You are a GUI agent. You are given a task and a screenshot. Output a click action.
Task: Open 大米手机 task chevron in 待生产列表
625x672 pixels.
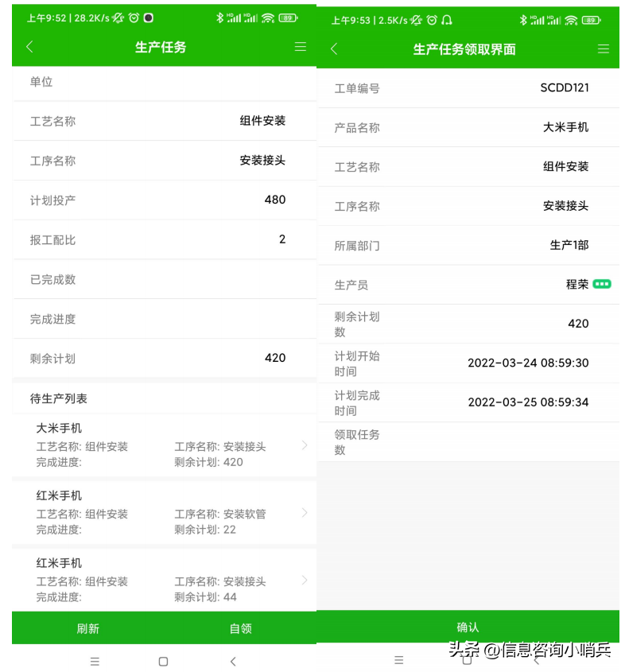tap(304, 445)
